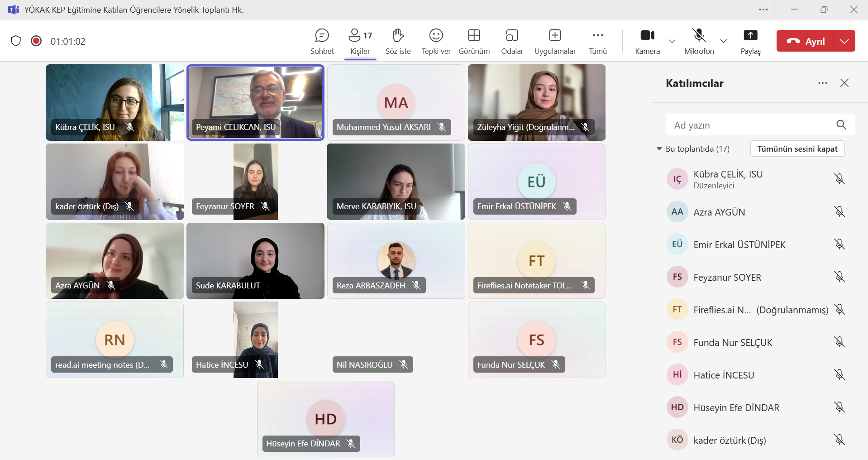Leave meeting with Ayrıl button
868x460 pixels.
(x=806, y=41)
